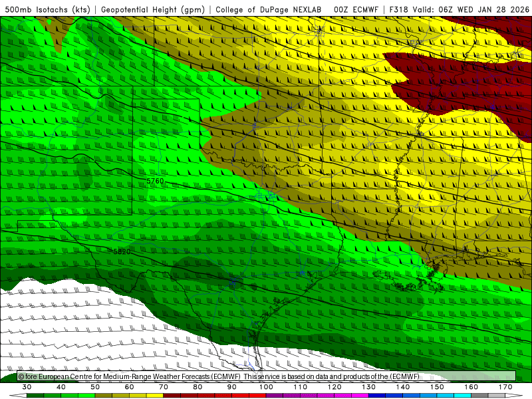
Task: Click the 160 knot legend label
Action: (471, 387)
